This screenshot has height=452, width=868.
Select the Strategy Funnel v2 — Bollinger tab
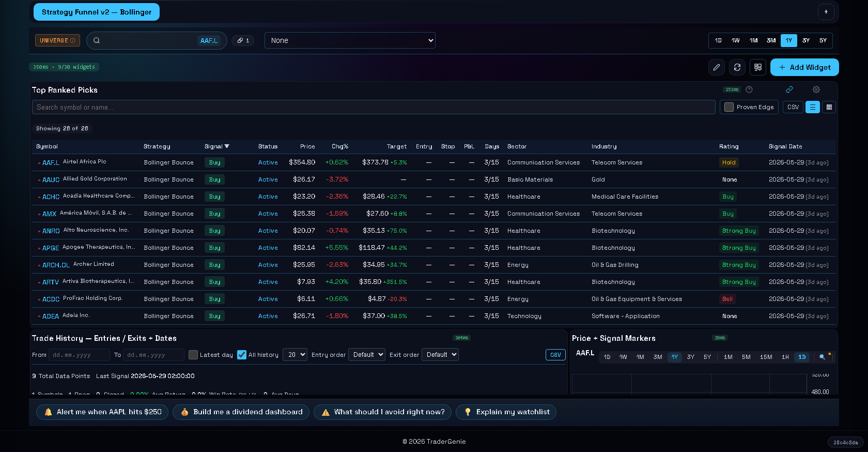97,12
